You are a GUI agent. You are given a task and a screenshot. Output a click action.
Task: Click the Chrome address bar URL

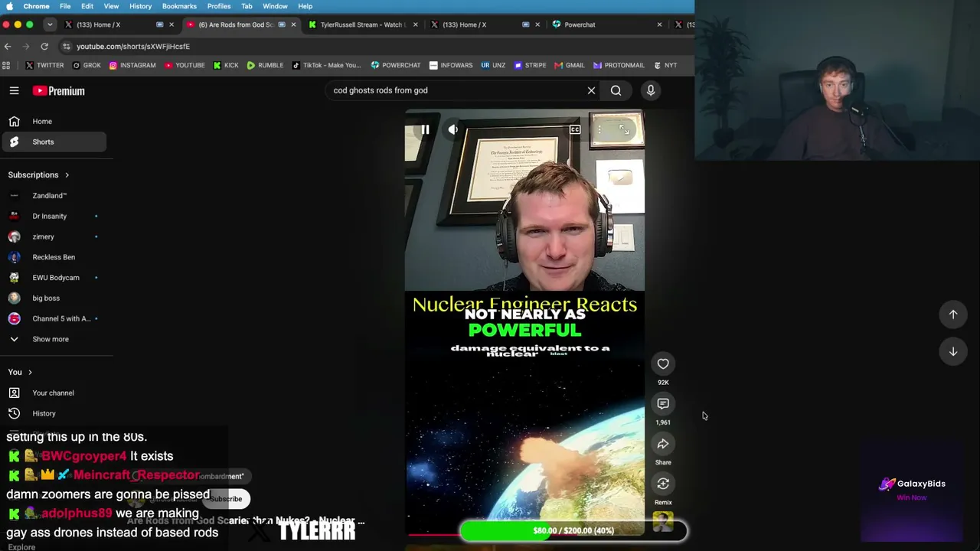pyautogui.click(x=133, y=46)
